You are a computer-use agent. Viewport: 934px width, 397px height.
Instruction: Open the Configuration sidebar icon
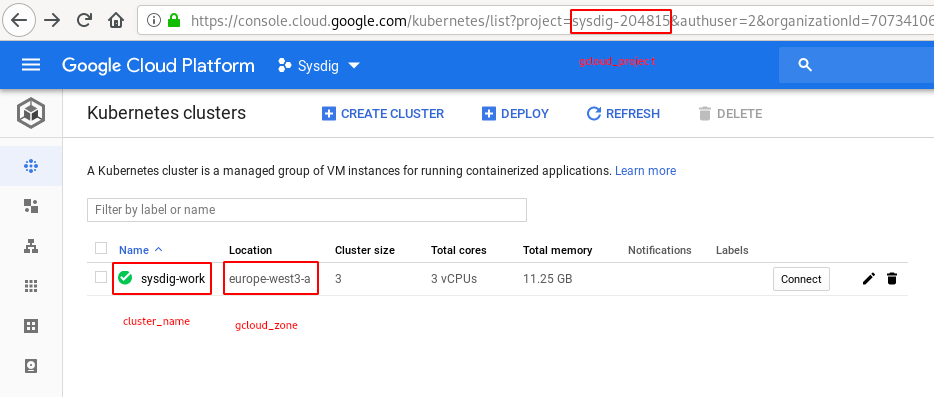coord(31,326)
